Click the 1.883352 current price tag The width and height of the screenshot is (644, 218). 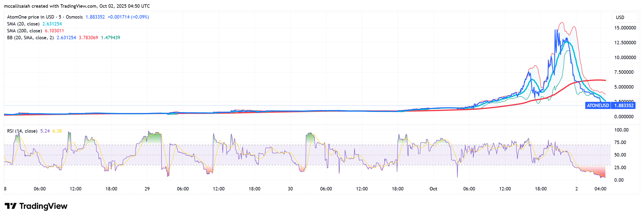tap(624, 106)
